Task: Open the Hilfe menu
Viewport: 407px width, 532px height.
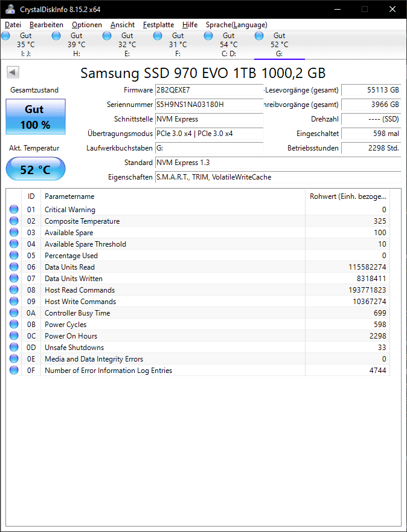Action: [x=190, y=25]
